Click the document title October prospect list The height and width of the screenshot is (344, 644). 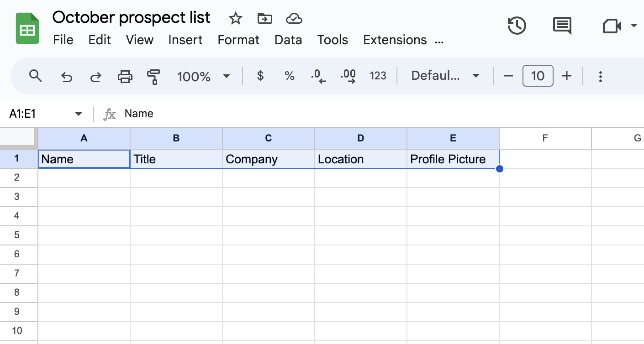point(132,17)
